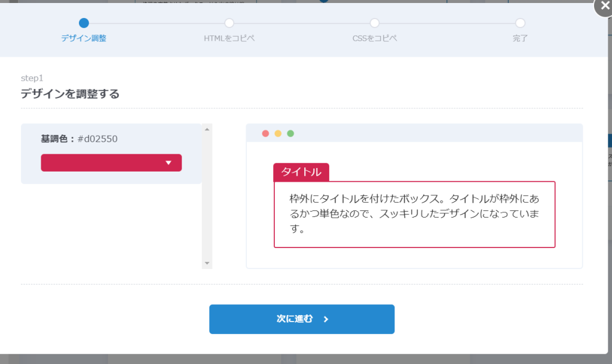This screenshot has height=364, width=612.
Task: Click the HTMLをコピペ step circle
Action: click(229, 23)
